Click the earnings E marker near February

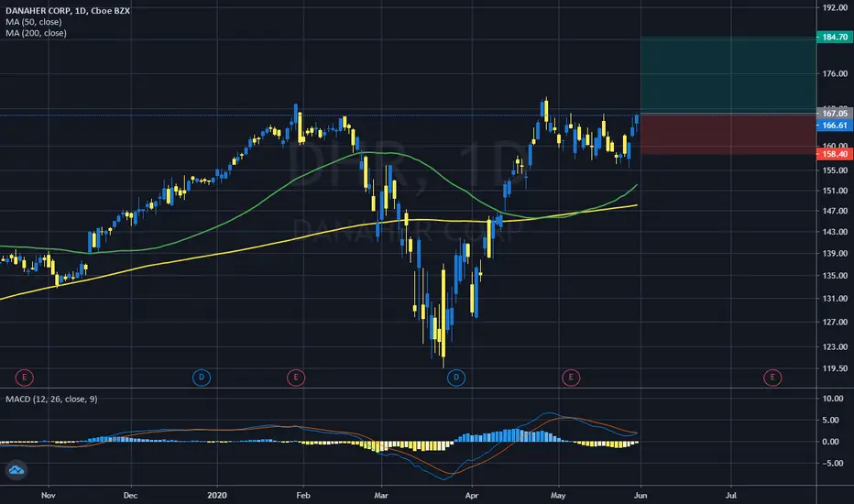point(296,377)
